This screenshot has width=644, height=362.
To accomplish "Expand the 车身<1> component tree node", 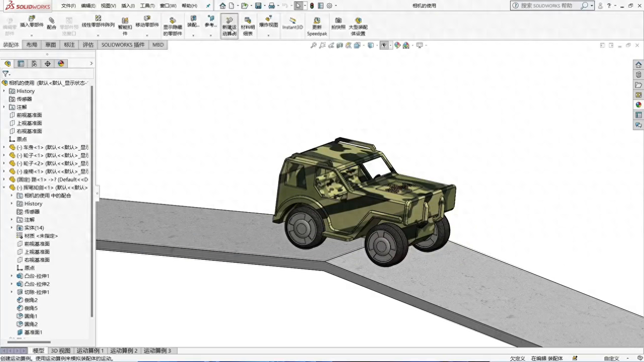I will click(4, 147).
